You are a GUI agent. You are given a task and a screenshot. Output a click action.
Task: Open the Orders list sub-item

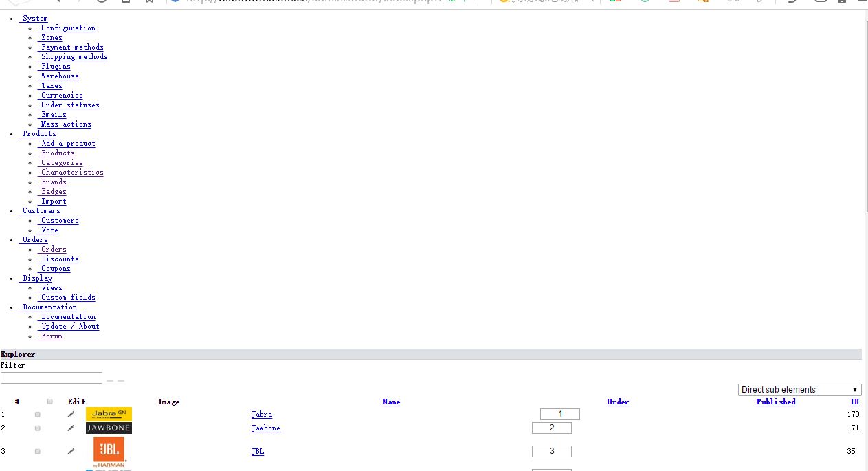coord(52,250)
